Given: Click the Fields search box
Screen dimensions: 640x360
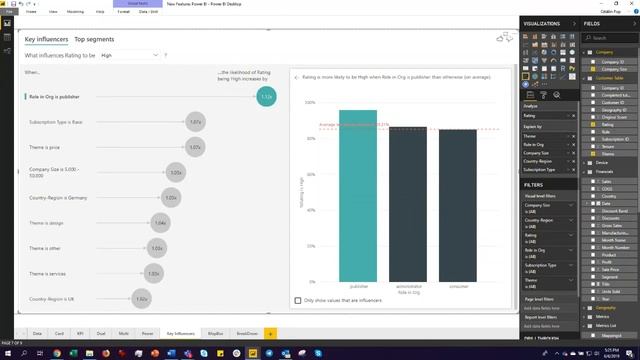Looking at the screenshot, I should click(x=610, y=38).
